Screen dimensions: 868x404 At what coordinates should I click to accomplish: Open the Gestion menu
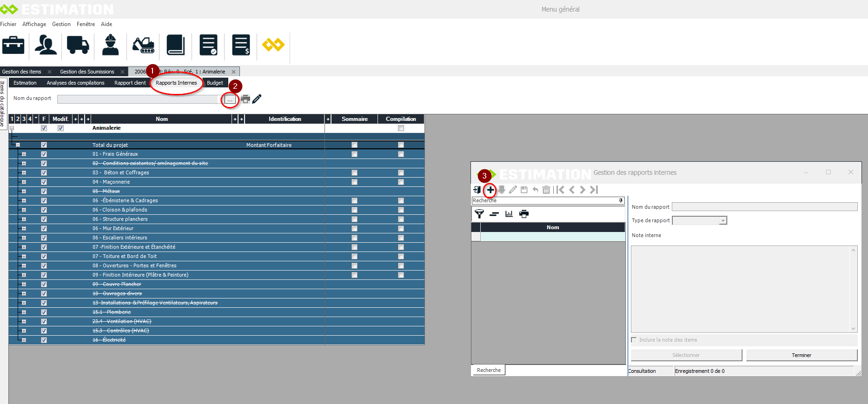61,24
